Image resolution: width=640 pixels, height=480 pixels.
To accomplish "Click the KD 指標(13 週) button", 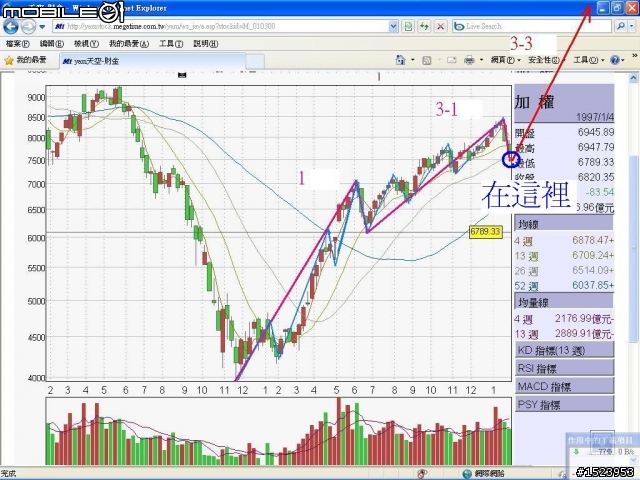I will click(564, 350).
